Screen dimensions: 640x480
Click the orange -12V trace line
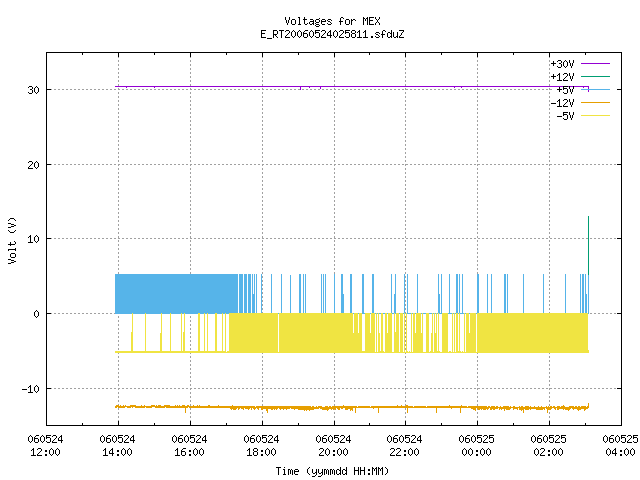point(352,407)
